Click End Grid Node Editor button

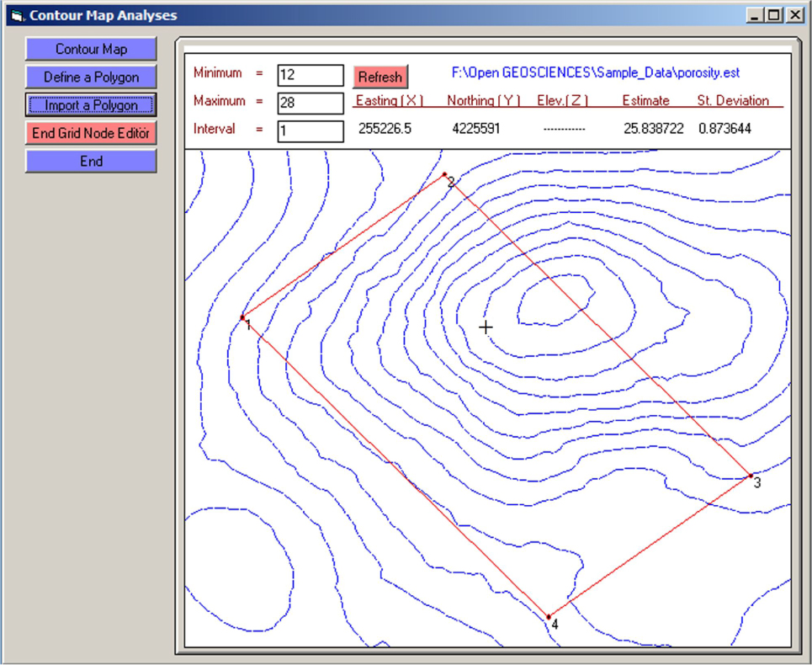pyautogui.click(x=91, y=133)
